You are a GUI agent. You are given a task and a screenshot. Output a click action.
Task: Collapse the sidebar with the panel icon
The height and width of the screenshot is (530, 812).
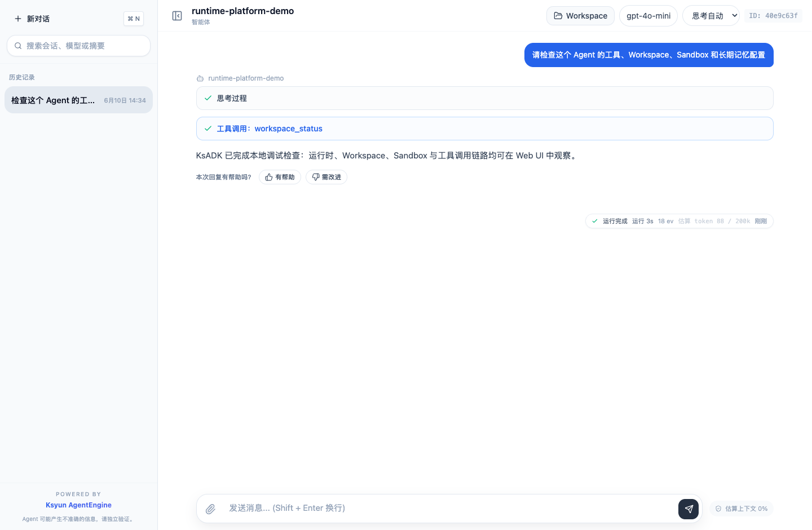click(x=177, y=16)
